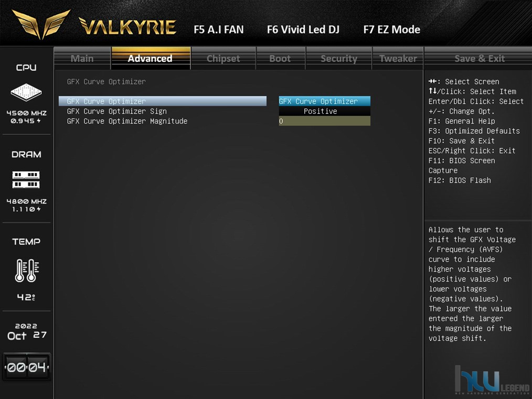Open the GFX Curve Optimizer value dropdown

(325, 101)
